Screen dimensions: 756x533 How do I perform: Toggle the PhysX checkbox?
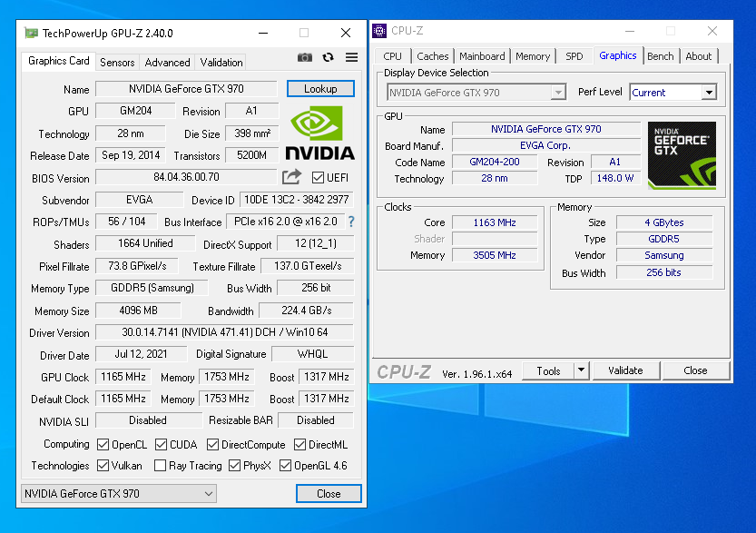click(x=235, y=466)
